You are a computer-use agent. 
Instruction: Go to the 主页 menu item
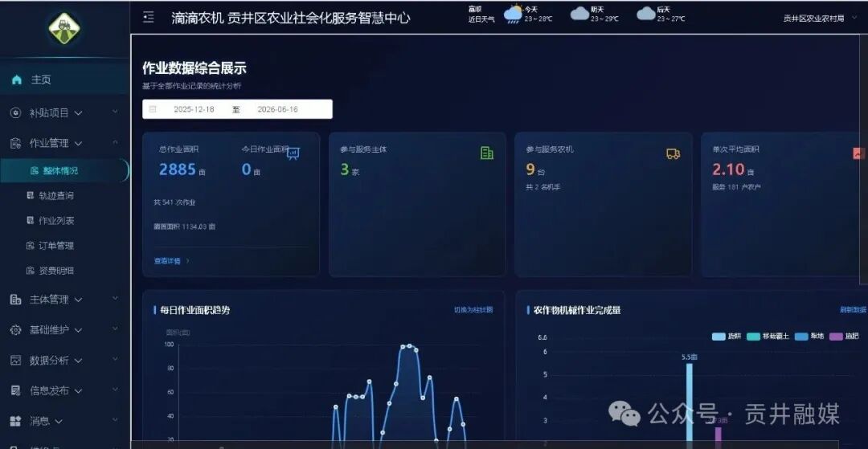[65, 80]
